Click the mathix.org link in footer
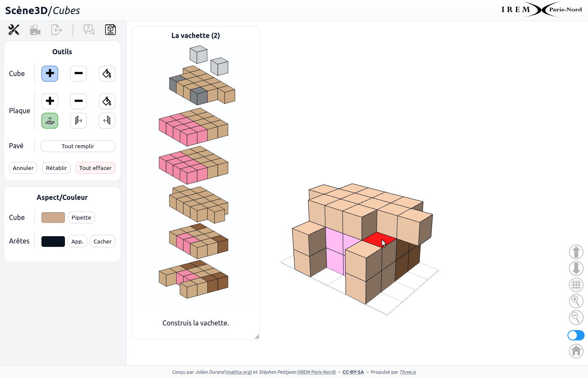Image resolution: width=588 pixels, height=378 pixels. click(238, 372)
